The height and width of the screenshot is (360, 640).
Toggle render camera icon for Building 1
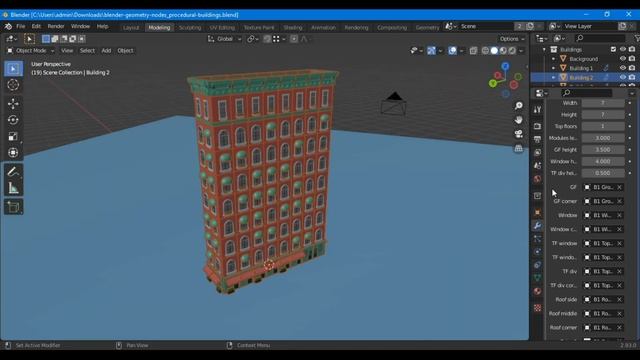[632, 68]
